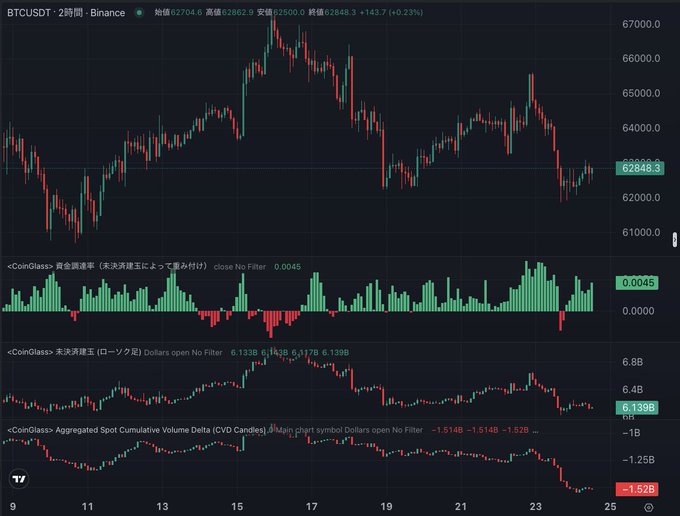The image size is (680, 516).
Task: Click the red CVD label −1.52B
Action: 637,489
